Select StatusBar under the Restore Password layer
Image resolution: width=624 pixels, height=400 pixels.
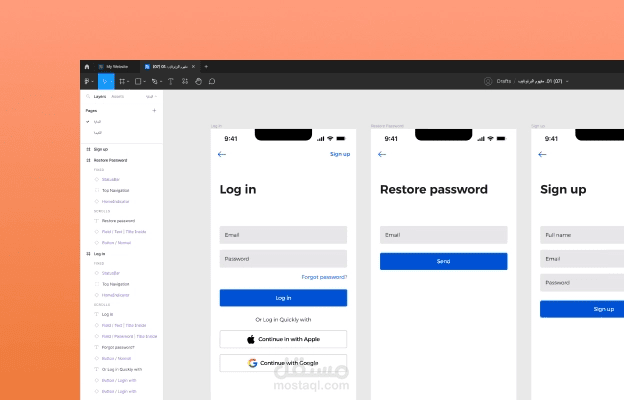[111, 180]
